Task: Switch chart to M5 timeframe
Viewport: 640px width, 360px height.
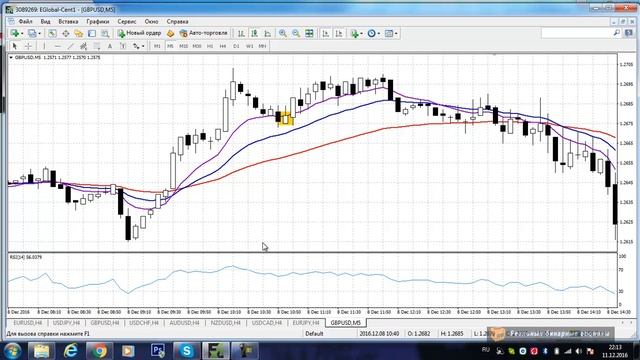Action: (x=170, y=46)
